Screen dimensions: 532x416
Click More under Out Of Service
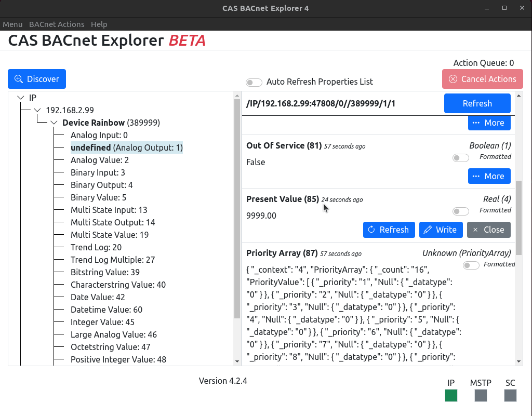489,176
